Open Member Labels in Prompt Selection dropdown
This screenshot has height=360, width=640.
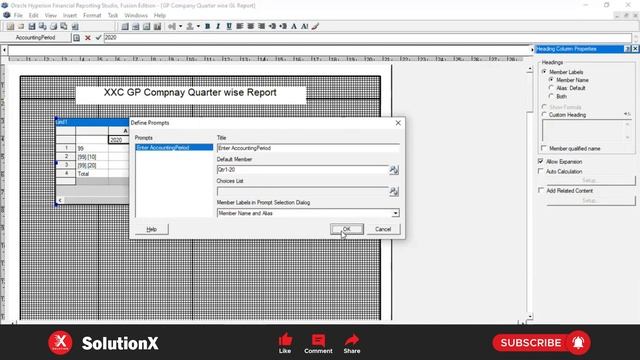pyautogui.click(x=395, y=213)
